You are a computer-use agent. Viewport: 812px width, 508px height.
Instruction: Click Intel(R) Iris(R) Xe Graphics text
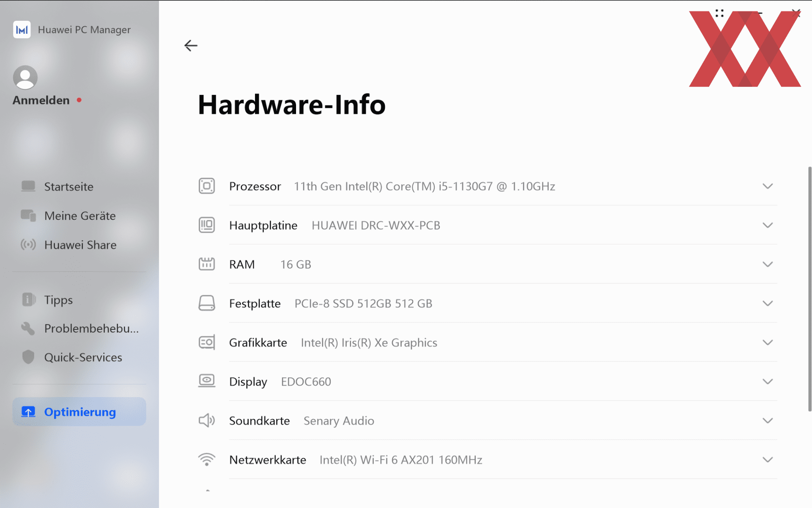[369, 342]
